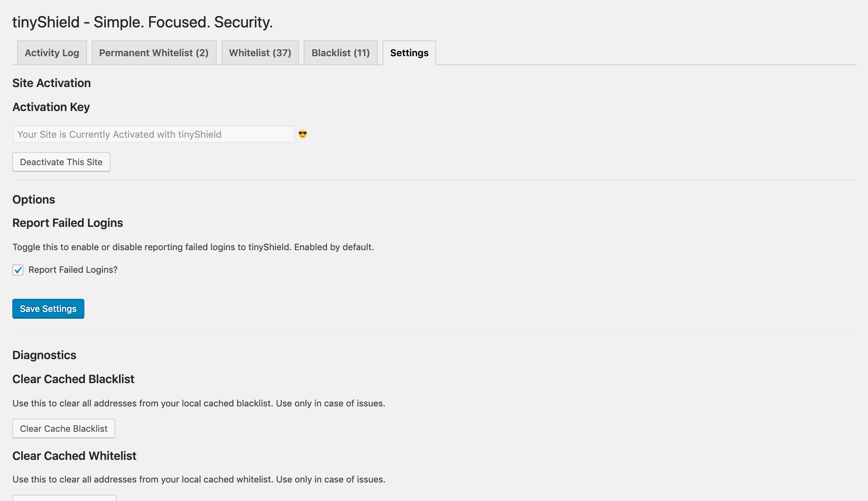Click the Clear Cached Whitelist heading
Image resolution: width=868 pixels, height=501 pixels.
[74, 455]
